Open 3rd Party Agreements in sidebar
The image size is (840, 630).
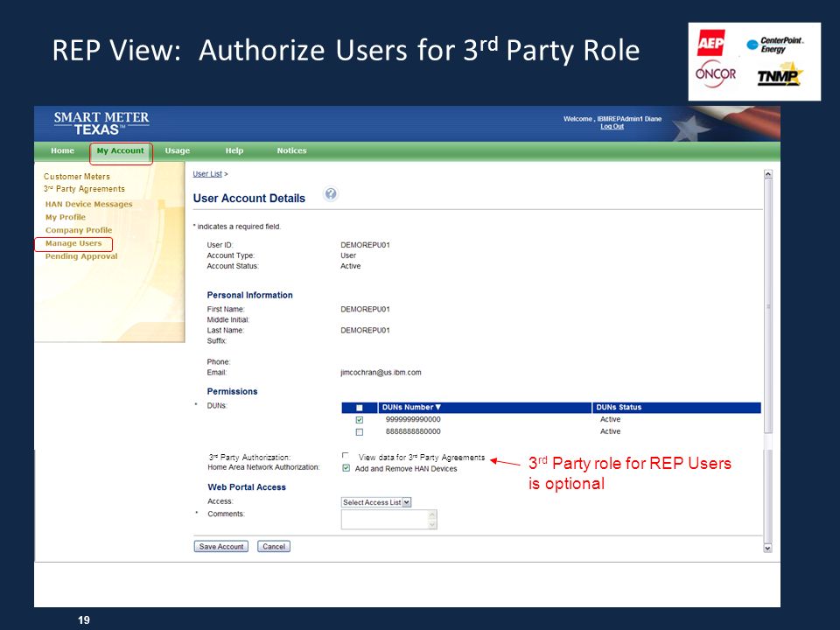click(x=84, y=189)
